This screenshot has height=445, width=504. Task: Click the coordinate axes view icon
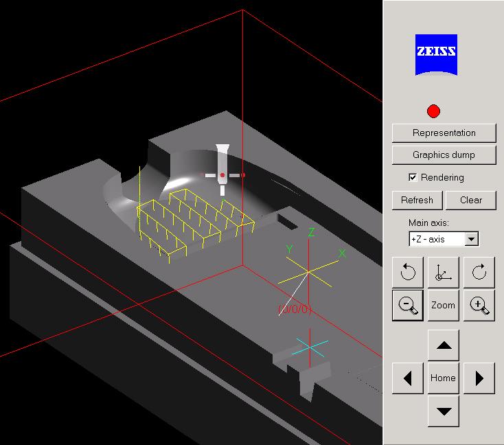coord(444,273)
